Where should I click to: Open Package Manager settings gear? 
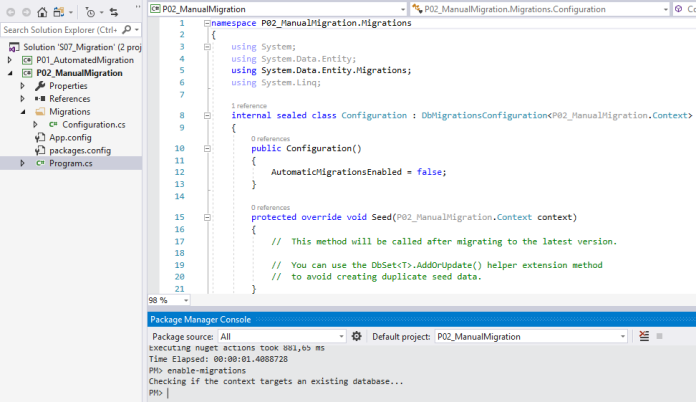click(x=357, y=337)
